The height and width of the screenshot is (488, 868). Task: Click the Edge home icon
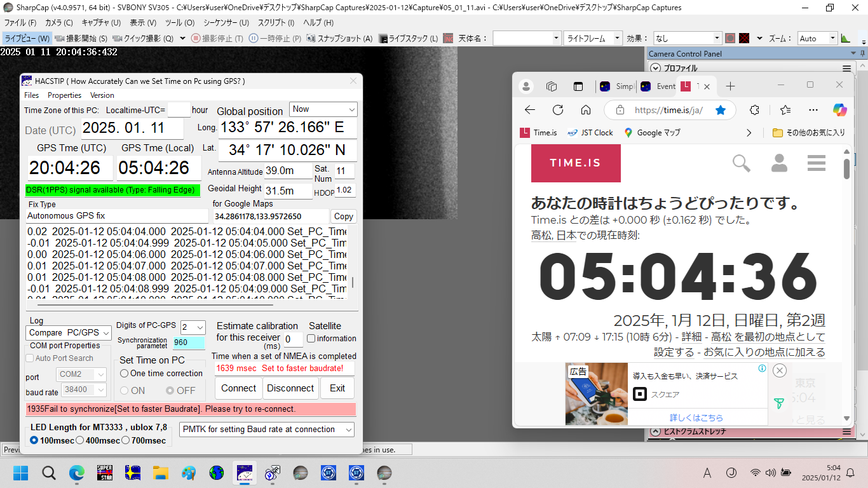coord(586,110)
